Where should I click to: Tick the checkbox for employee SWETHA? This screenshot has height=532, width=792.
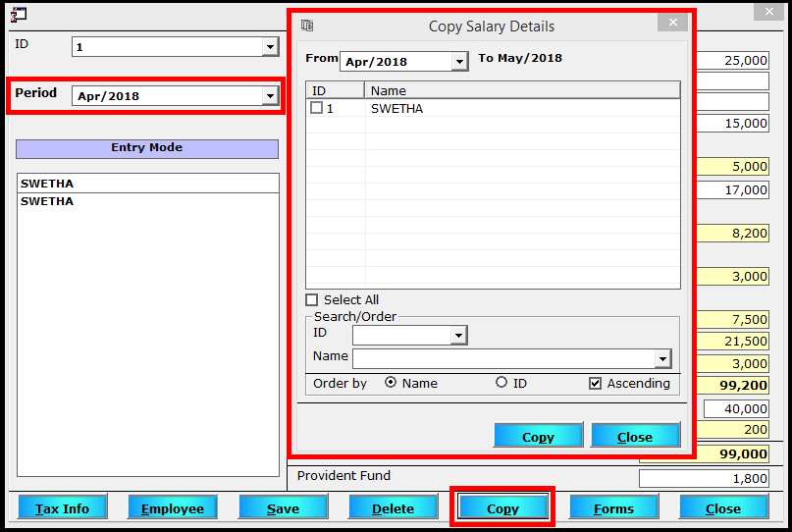316,108
